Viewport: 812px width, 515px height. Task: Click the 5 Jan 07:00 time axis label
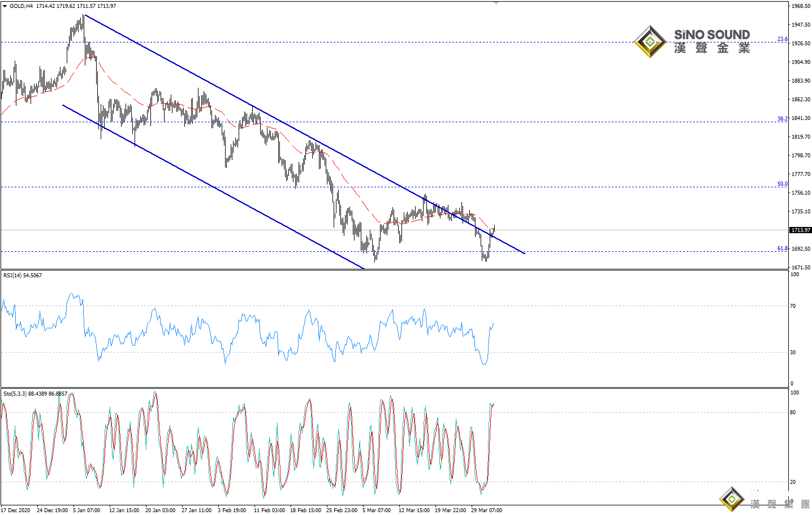(87, 510)
